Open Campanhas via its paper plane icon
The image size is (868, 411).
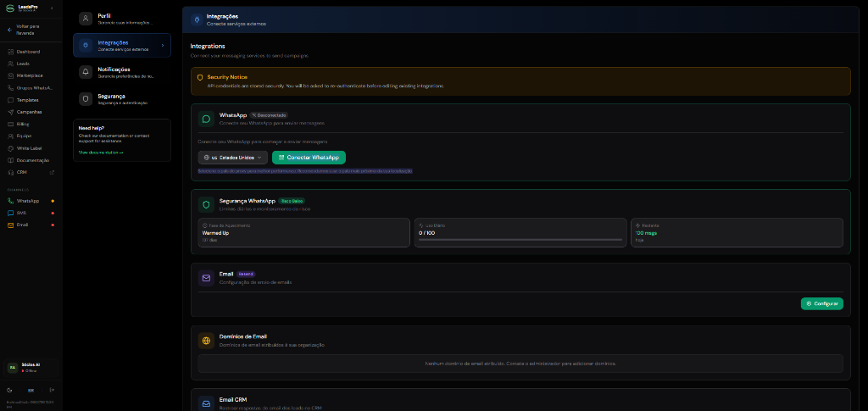10,112
